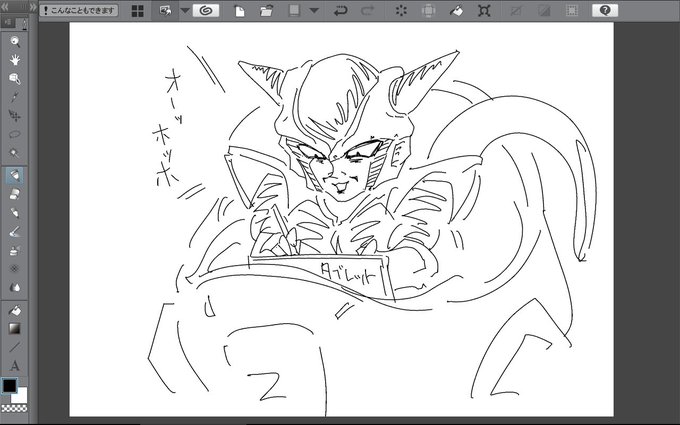Click the Save icon
680x425 pixels.
[294, 11]
